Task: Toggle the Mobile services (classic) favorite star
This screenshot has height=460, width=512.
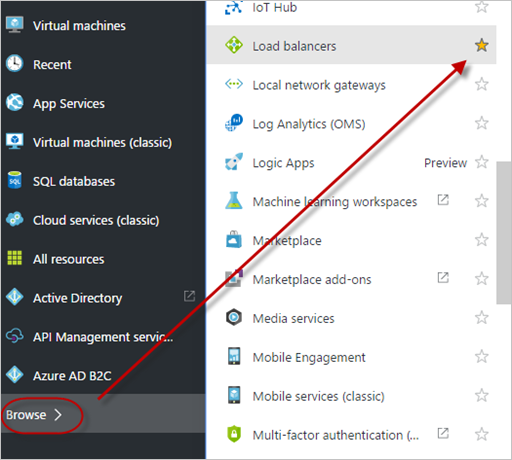Action: point(482,395)
